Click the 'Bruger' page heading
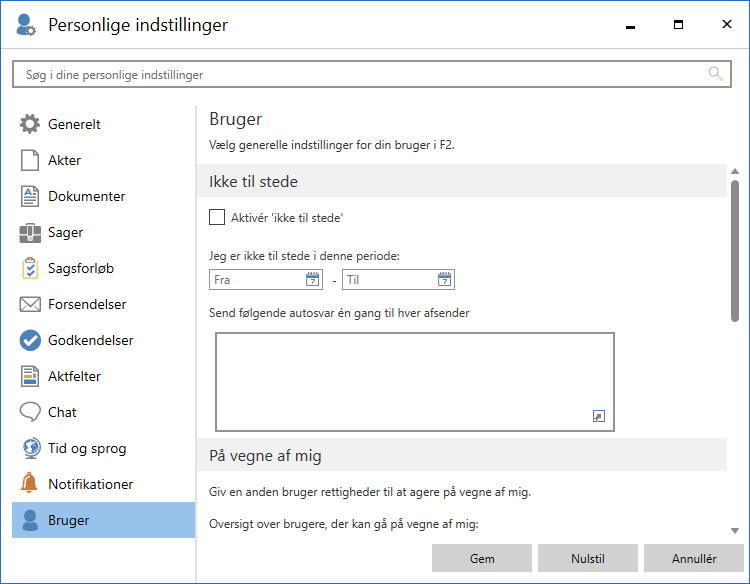Viewport: 750px width, 584px height. (235, 119)
